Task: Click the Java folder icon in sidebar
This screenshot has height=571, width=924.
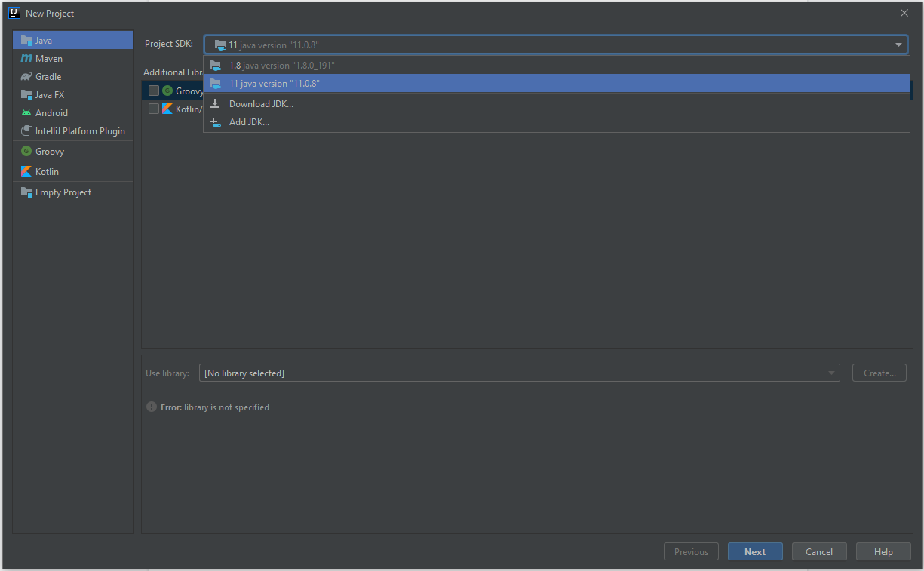Action: pos(26,40)
